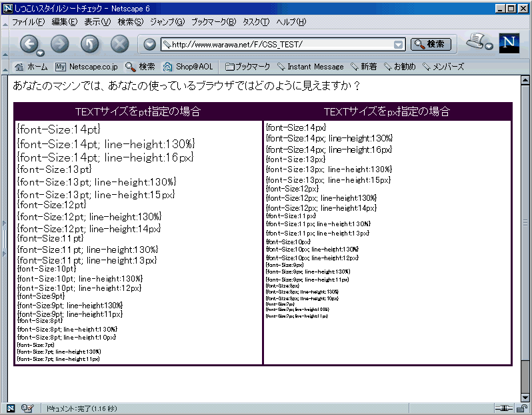Collapse the menu bar using its grippy

(x=5, y=22)
